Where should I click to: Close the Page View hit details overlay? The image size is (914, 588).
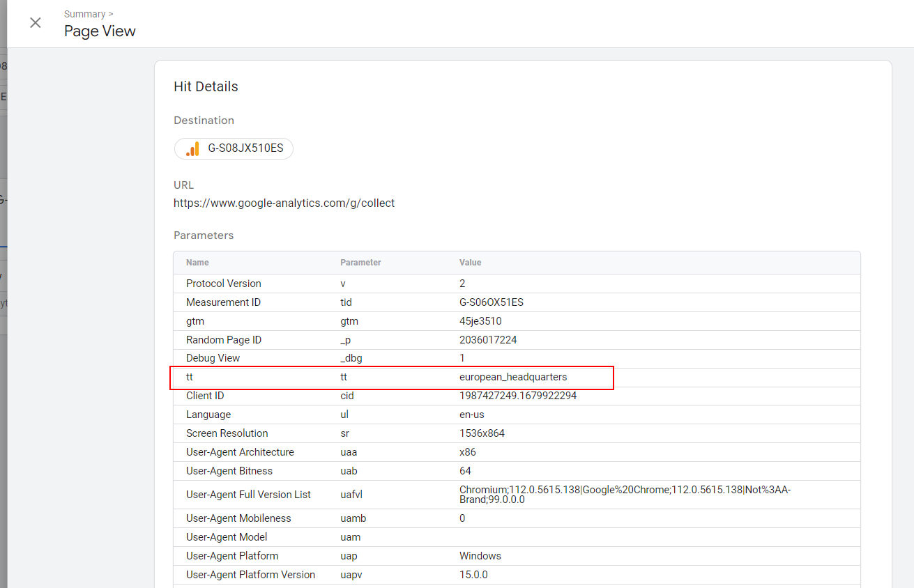click(x=35, y=22)
